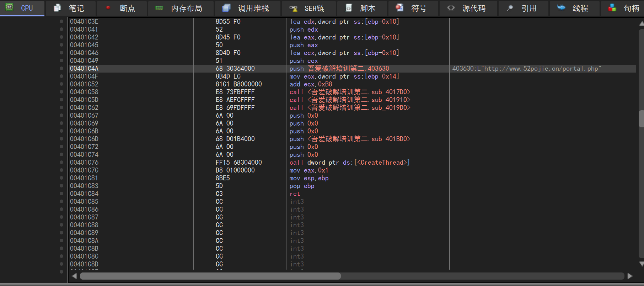Select the 'push 吾爱破解培训第二.403630' instruction
The image size is (644, 286).
pos(339,69)
